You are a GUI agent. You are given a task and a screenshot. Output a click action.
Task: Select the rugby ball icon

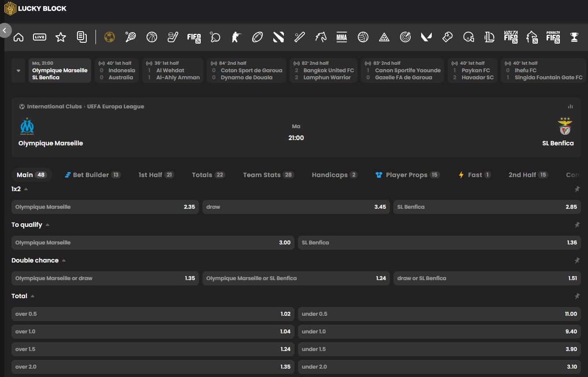pyautogui.click(x=257, y=37)
